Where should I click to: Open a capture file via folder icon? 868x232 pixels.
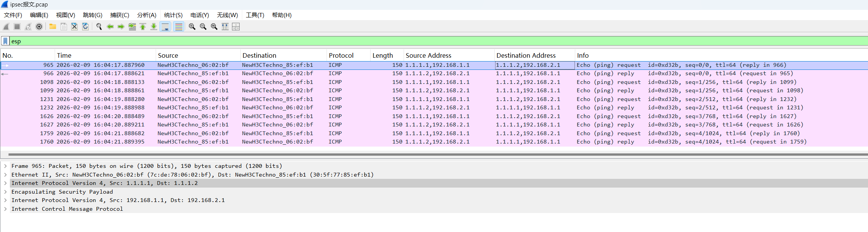pyautogui.click(x=52, y=27)
